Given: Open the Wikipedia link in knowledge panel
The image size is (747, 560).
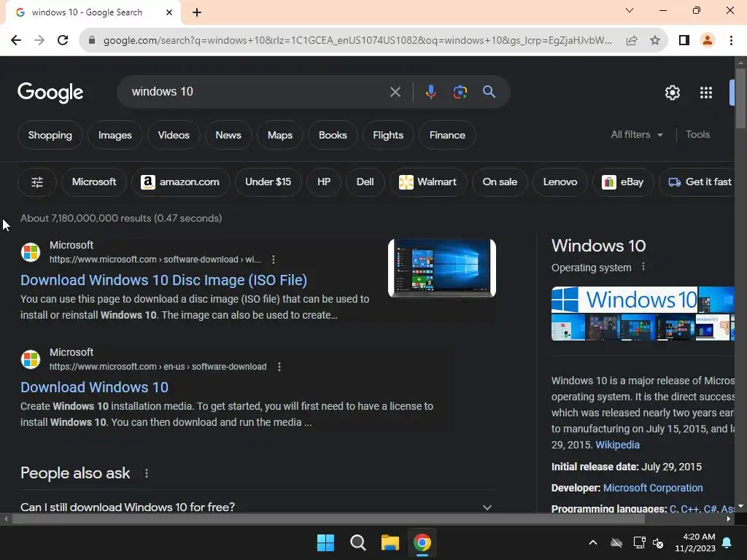Looking at the screenshot, I should point(617,445).
